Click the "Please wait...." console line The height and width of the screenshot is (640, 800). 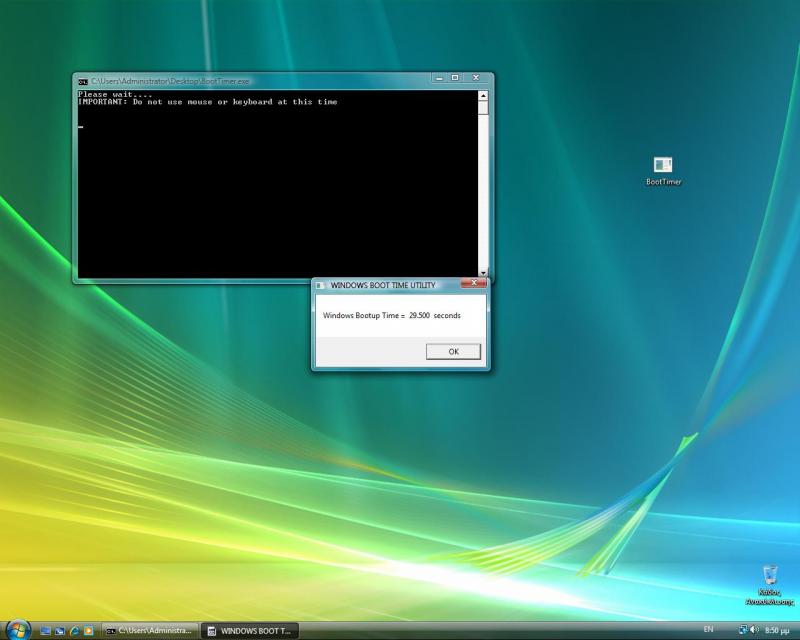tap(115, 94)
